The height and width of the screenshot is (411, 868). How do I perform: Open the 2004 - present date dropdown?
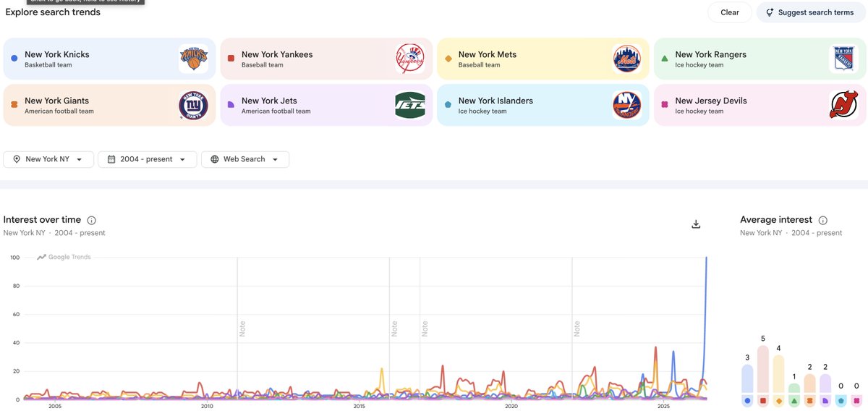pos(148,159)
